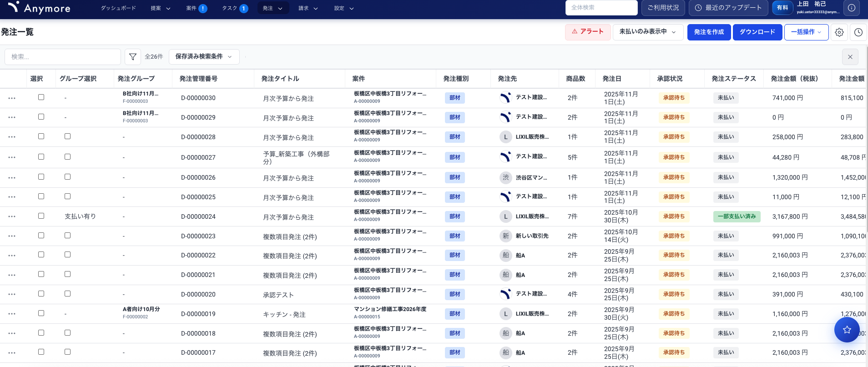Select checkbox for order D-00000024
This screenshot has width=868, height=367.
pyautogui.click(x=41, y=216)
